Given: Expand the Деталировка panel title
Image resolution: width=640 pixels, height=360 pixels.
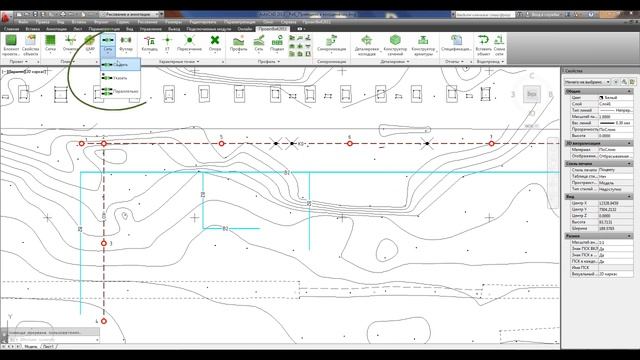Looking at the screenshot, I should 395,62.
